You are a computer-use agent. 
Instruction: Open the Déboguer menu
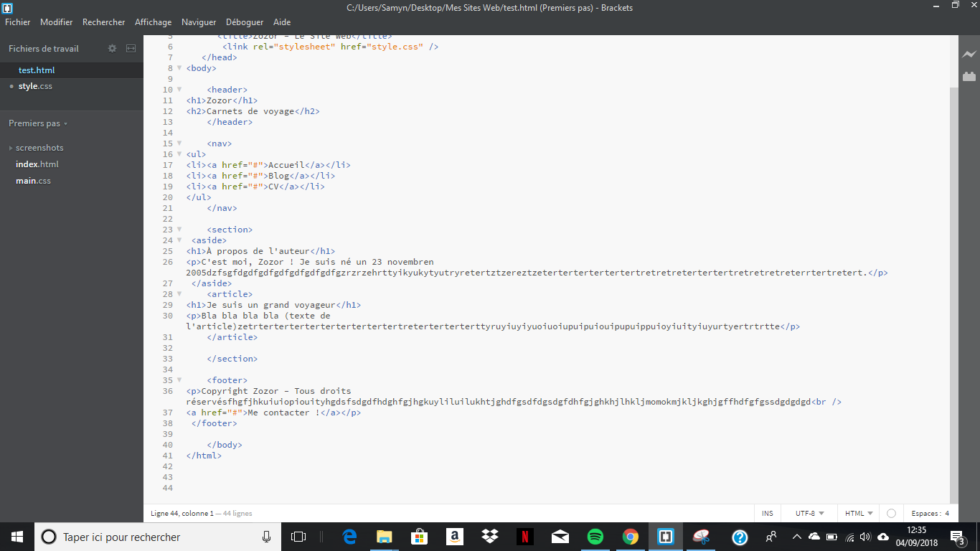click(x=244, y=22)
